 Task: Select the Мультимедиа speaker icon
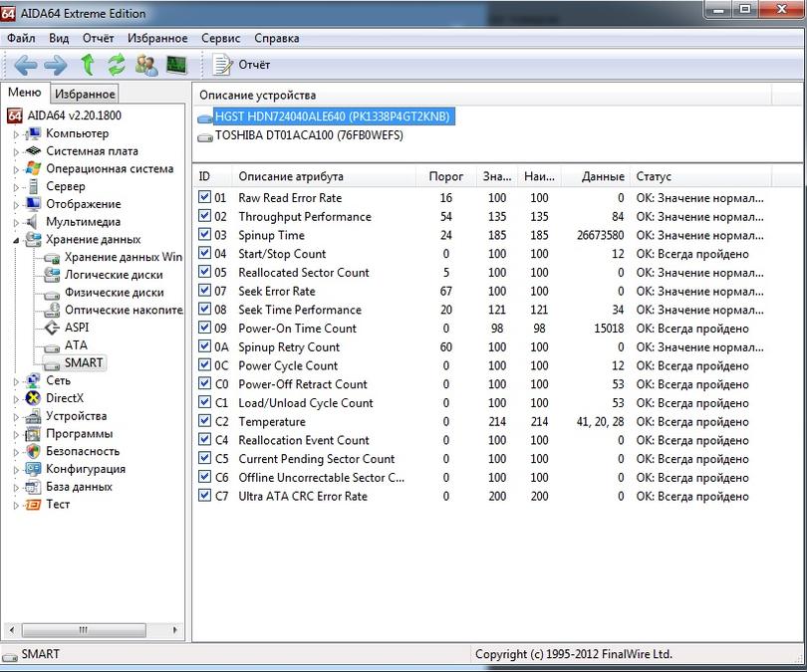coord(33,222)
